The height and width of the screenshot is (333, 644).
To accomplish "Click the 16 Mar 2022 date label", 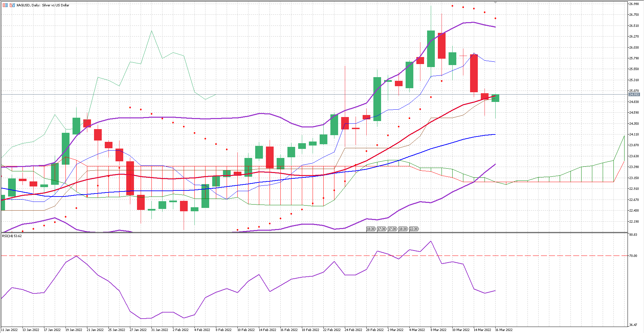I will tap(504, 330).
